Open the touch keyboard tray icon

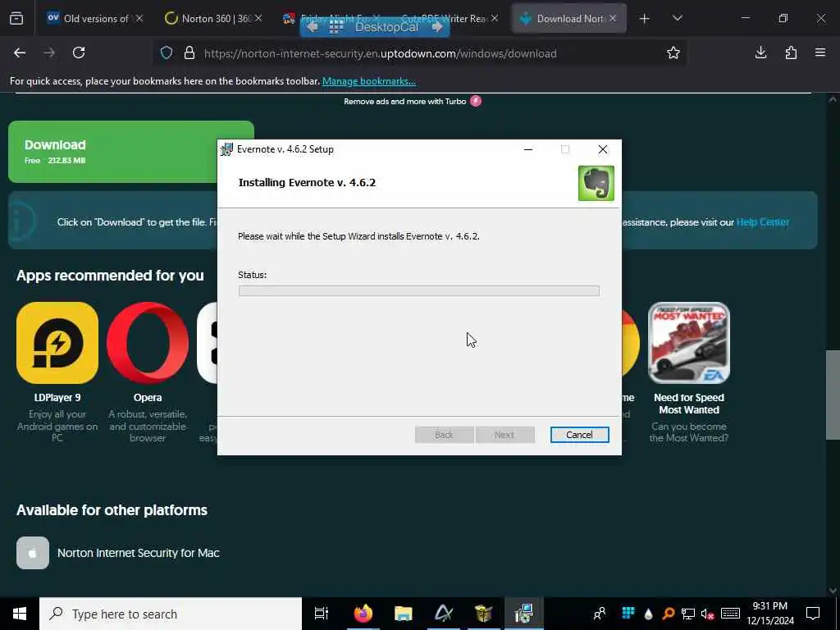[730, 614]
